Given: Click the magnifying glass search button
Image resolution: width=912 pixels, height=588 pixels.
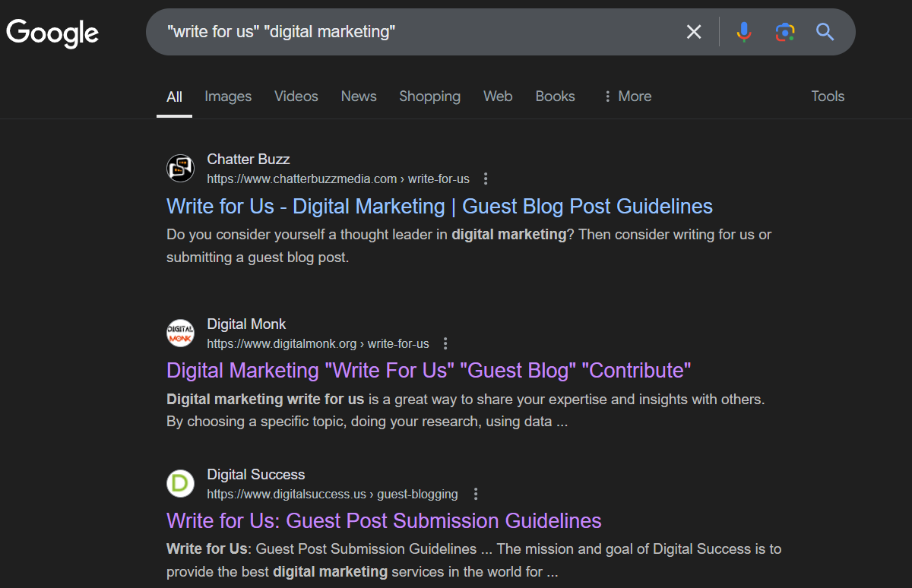Looking at the screenshot, I should click(825, 32).
